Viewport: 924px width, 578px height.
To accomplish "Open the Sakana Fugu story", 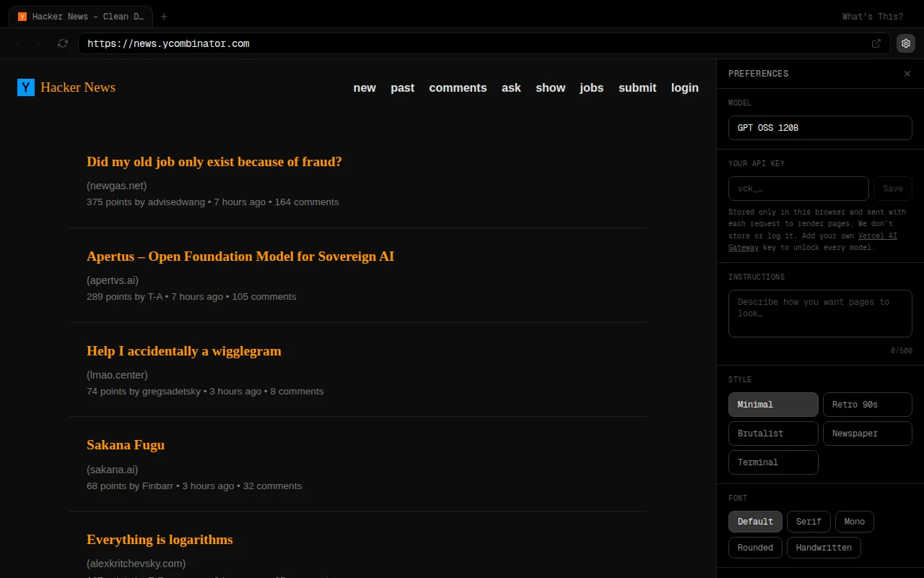I will (126, 445).
